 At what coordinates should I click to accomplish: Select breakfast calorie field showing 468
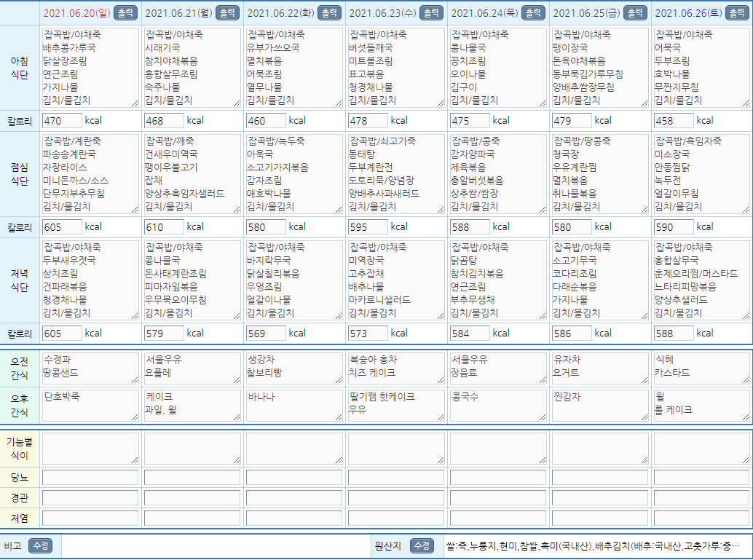pos(164,121)
